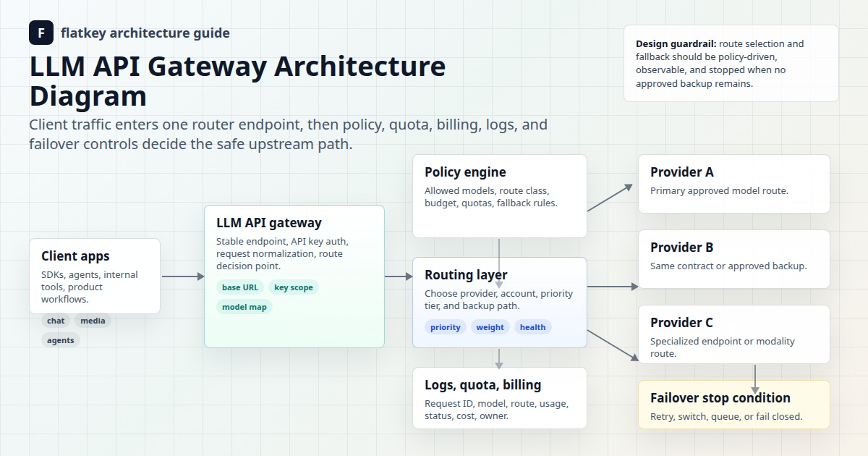The height and width of the screenshot is (456, 868).
Task: Click the flatkey F logo icon
Action: pos(41,33)
